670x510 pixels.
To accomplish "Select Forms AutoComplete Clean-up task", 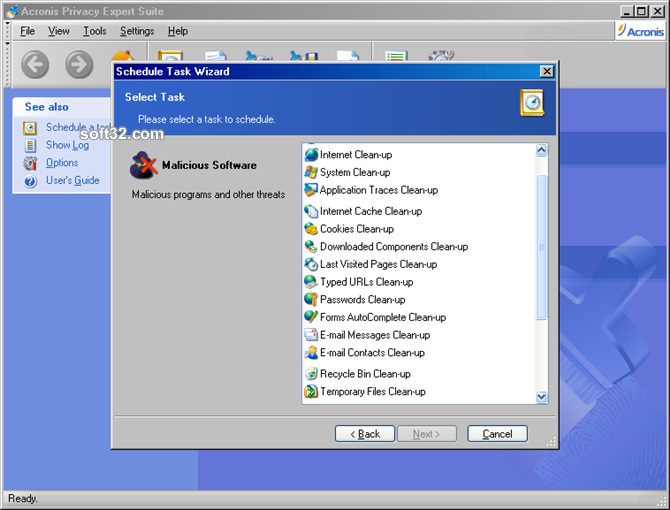I will [x=383, y=317].
